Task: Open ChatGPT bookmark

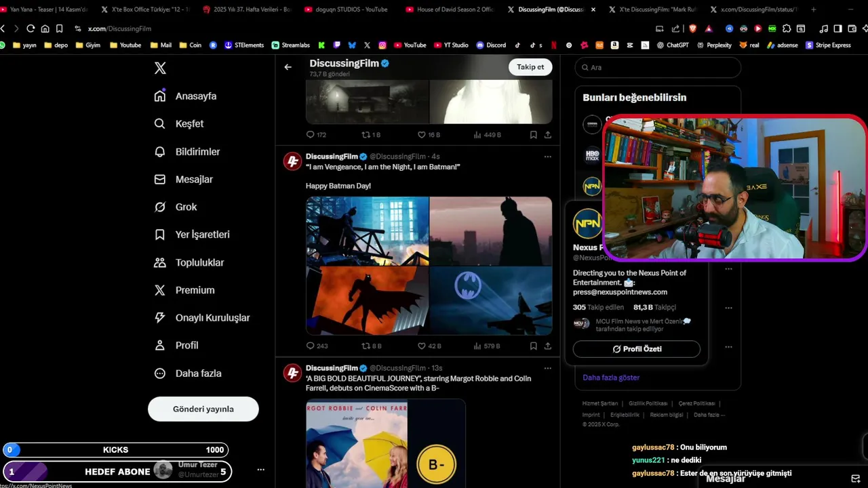Action: coord(672,45)
